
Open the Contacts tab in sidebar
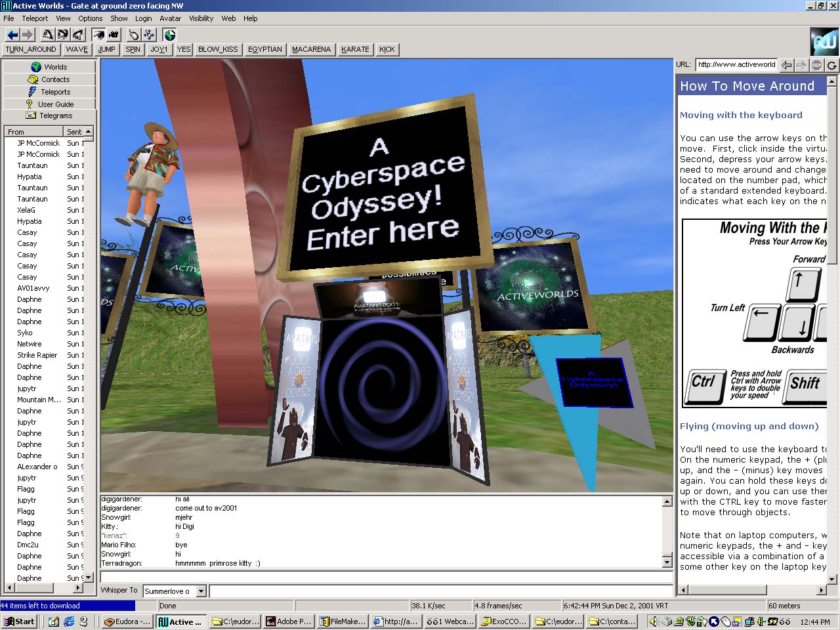[x=49, y=79]
